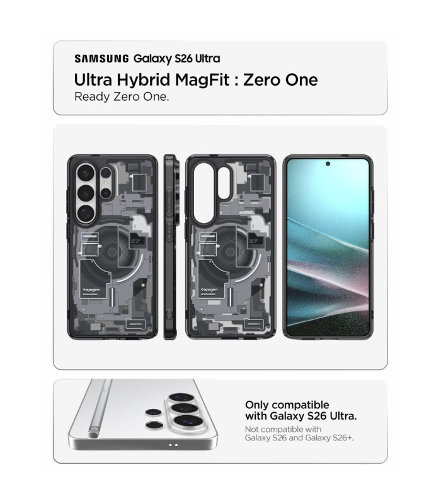Screen dimensions: 441x504
Task: Tap the bottom camera lens on first phone
Action: click(x=86, y=212)
